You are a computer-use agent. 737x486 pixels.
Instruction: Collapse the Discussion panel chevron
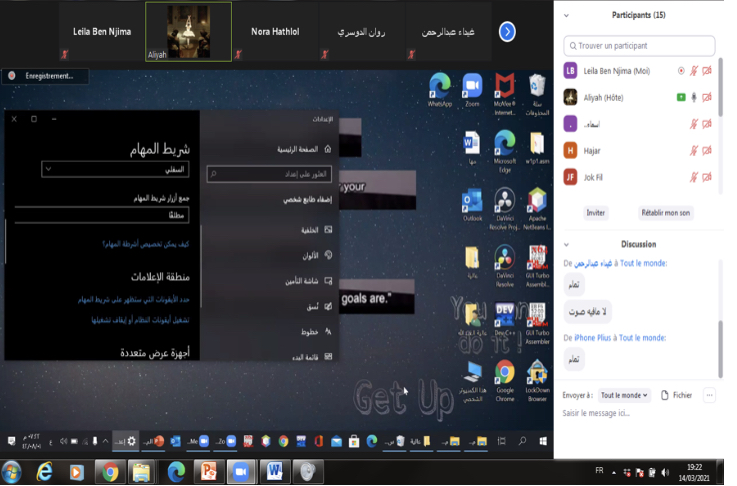566,244
